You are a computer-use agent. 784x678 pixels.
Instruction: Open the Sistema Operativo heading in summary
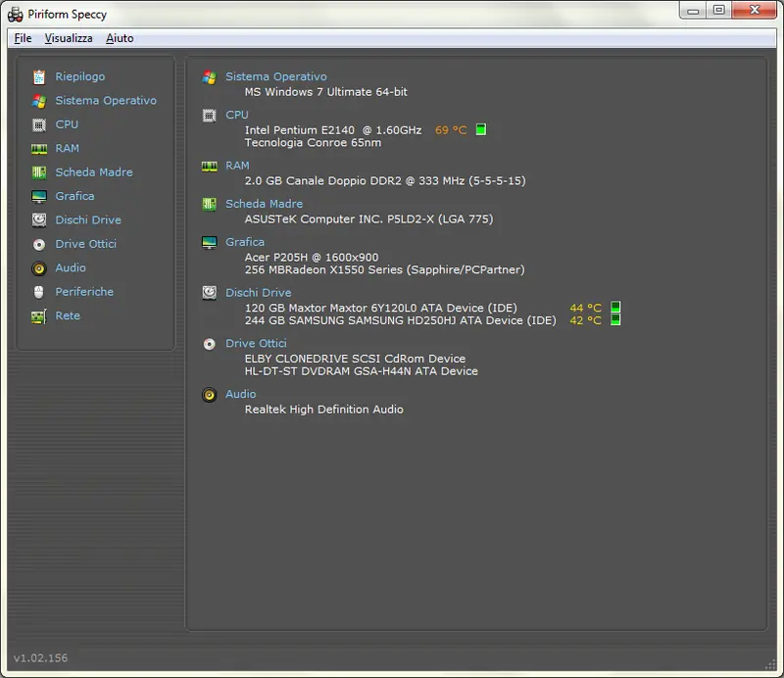[x=275, y=76]
